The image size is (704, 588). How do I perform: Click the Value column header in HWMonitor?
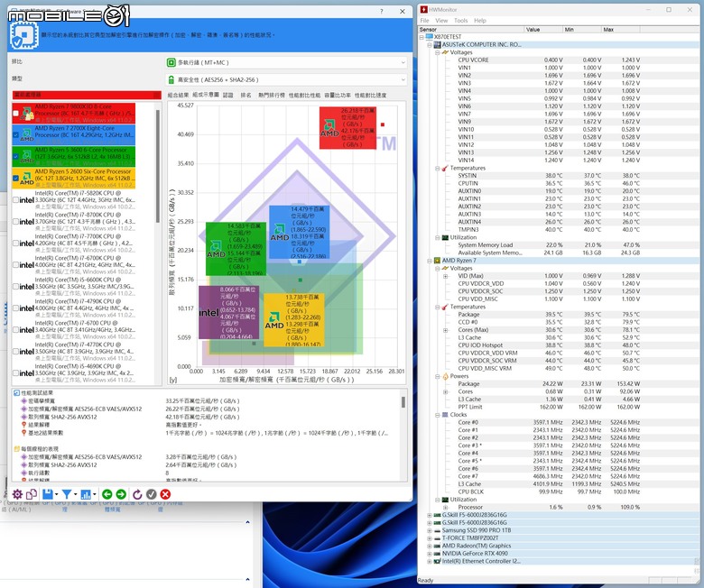tap(543, 29)
